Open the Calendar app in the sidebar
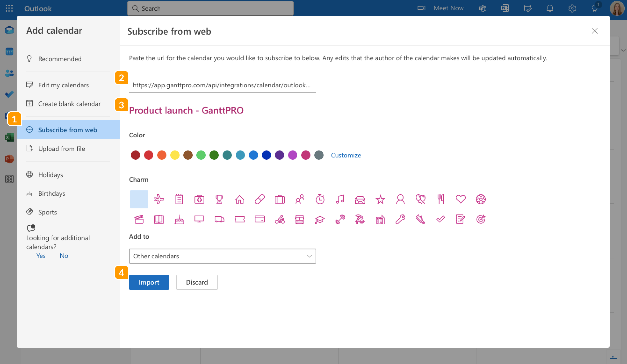The width and height of the screenshot is (627, 364). pyautogui.click(x=9, y=51)
